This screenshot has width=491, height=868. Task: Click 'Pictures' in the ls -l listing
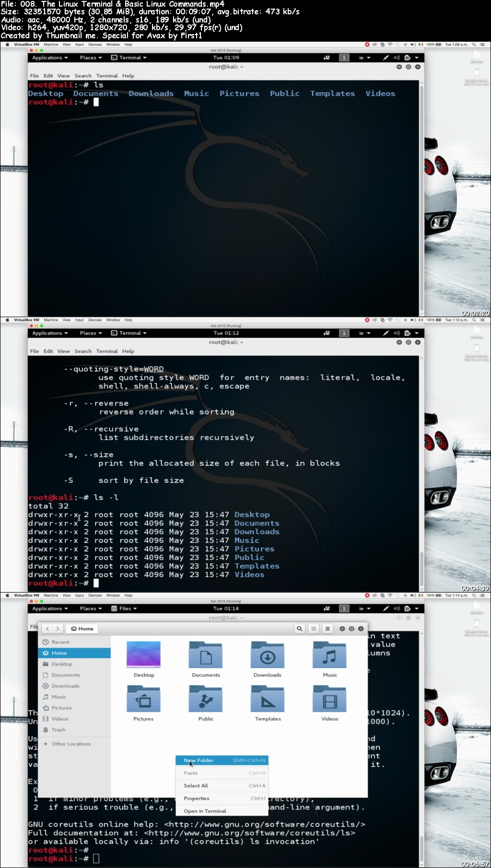[x=254, y=549]
